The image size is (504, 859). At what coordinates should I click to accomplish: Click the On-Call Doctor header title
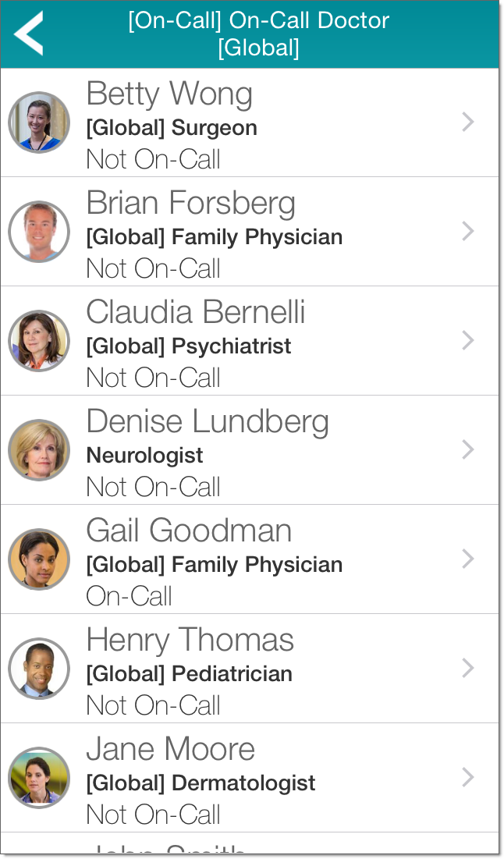point(258,34)
